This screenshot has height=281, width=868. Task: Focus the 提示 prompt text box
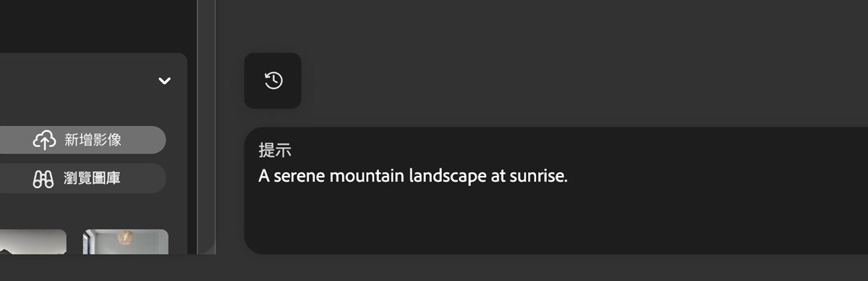coord(556,190)
